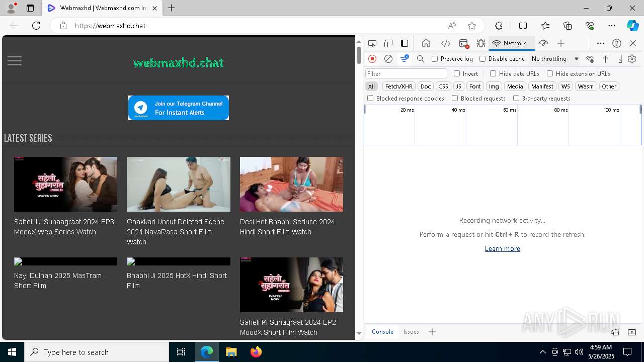Click into the network Filter field
644x362 pixels.
(406, 73)
